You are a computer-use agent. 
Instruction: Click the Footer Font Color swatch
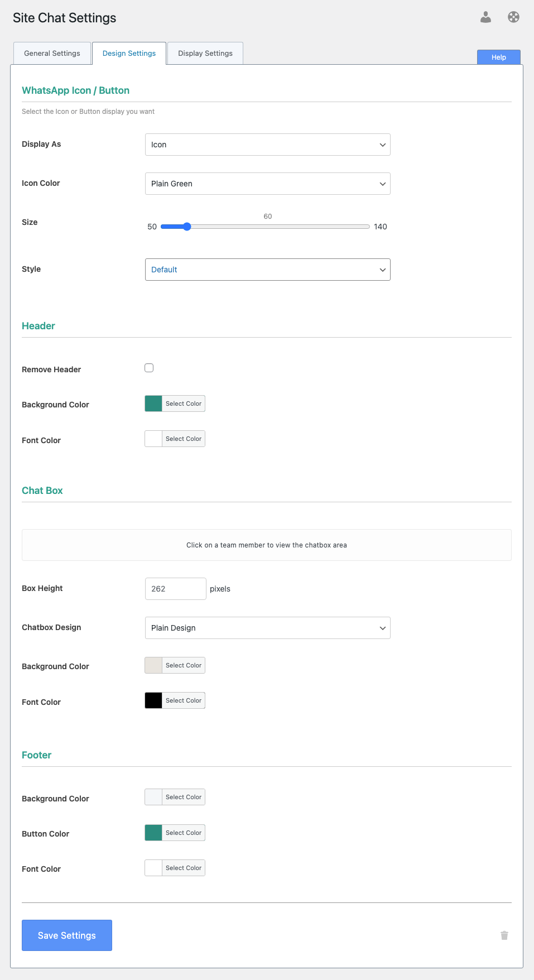[153, 868]
